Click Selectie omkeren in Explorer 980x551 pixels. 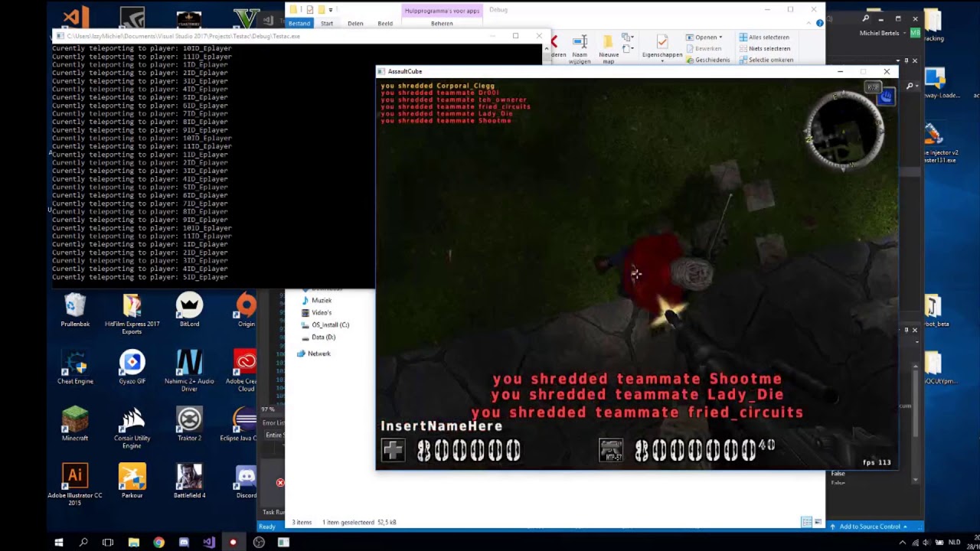[766, 60]
